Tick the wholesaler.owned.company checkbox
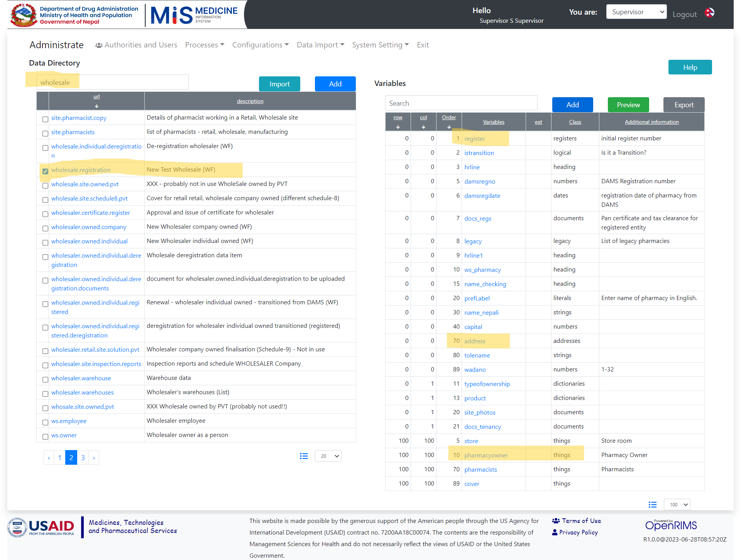This screenshot has width=741, height=560. tap(45, 228)
